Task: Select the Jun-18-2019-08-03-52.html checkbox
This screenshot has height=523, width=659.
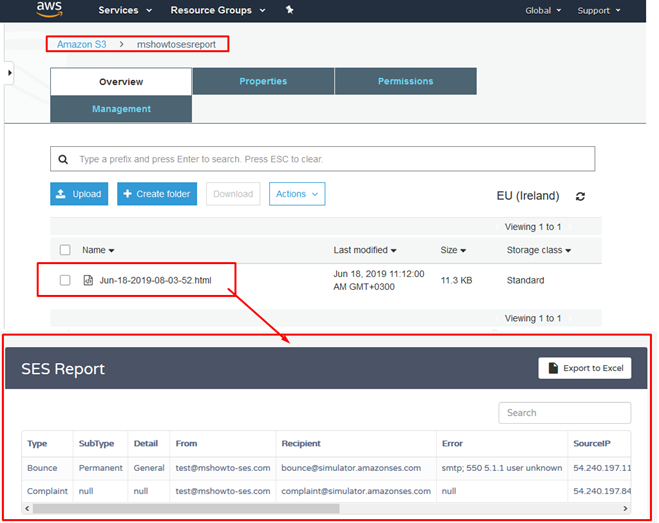Action: 65,280
